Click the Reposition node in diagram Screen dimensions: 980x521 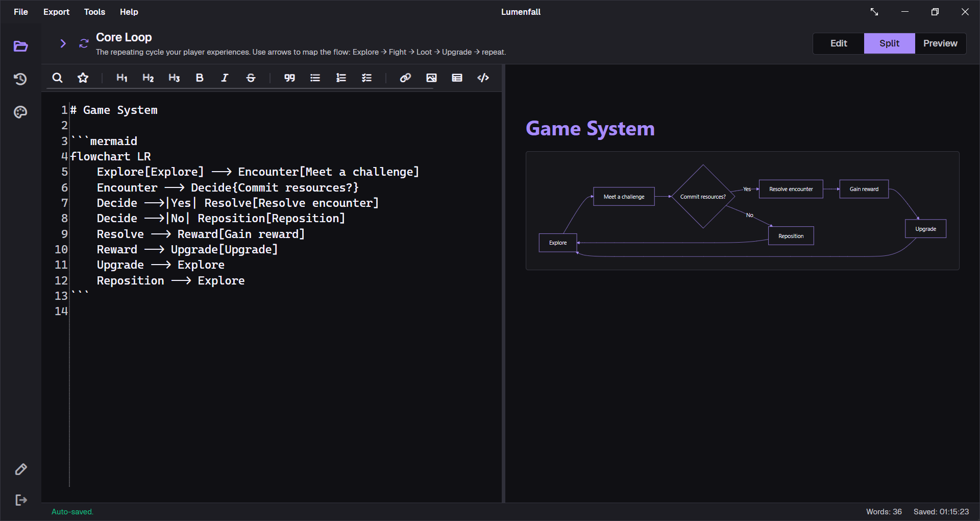[791, 236]
